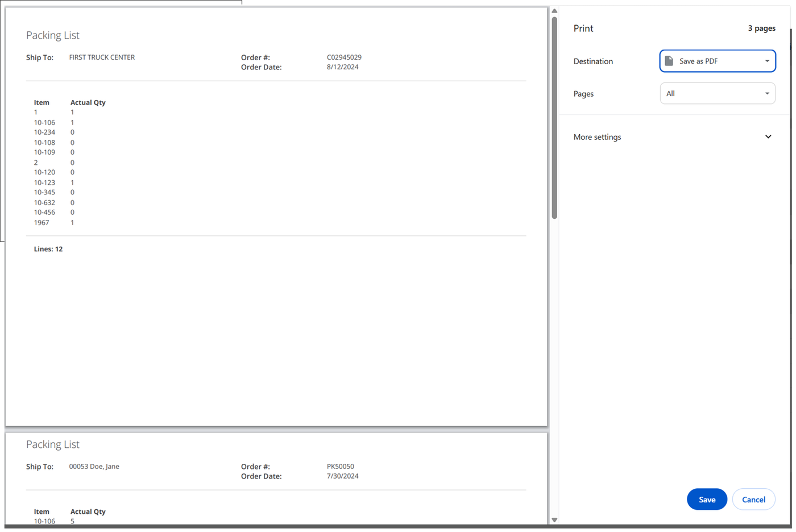This screenshot has width=796, height=532.
Task: Click the FIRST TRUCK CENTER ship-to text
Action: pos(102,57)
